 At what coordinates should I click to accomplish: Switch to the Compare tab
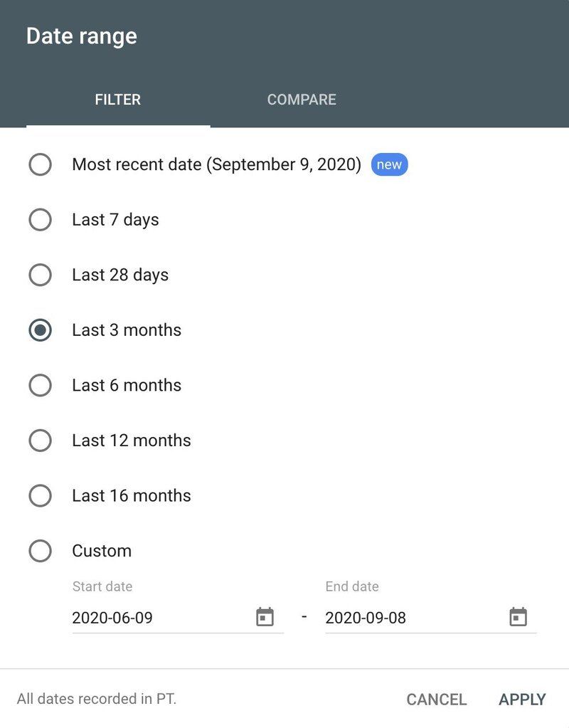[302, 100]
